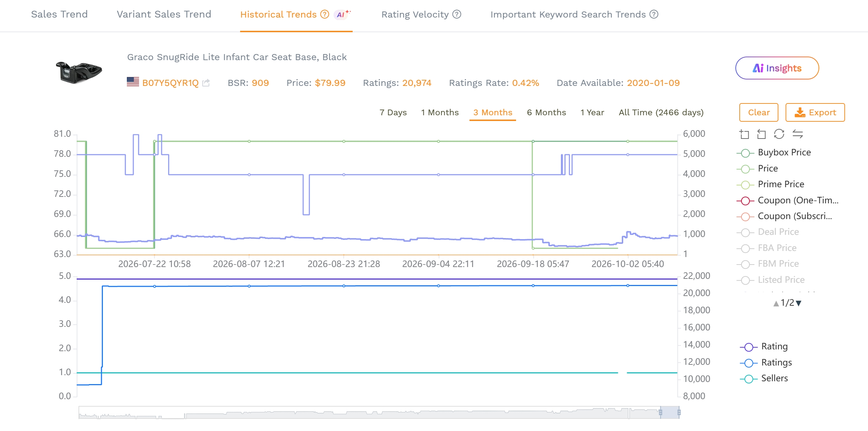Viewport: 868px width, 431px height.
Task: Toggle Coupon (Subscri...) legend series
Action: pos(784,216)
